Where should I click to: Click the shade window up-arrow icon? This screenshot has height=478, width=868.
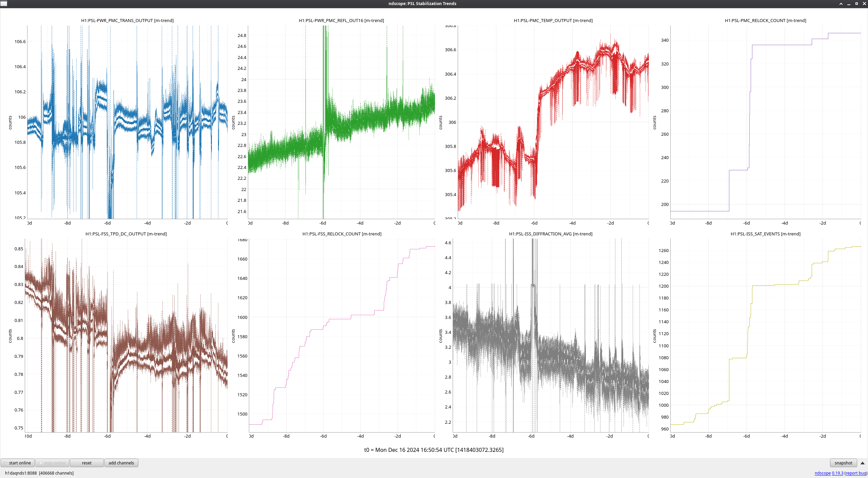[841, 4]
